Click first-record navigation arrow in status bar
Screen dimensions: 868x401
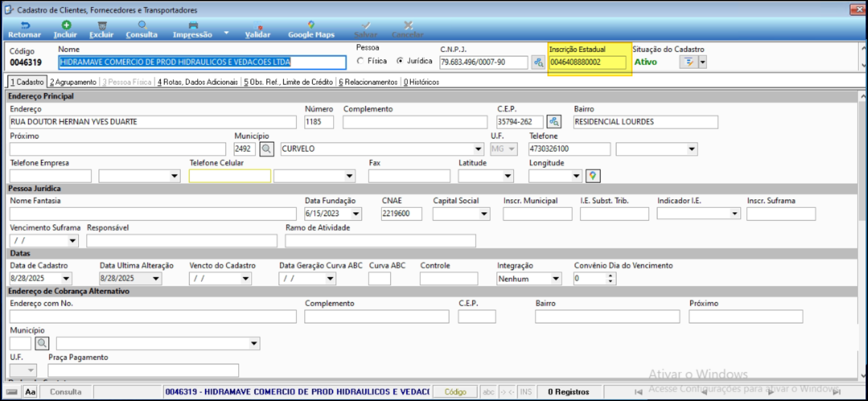point(638,392)
